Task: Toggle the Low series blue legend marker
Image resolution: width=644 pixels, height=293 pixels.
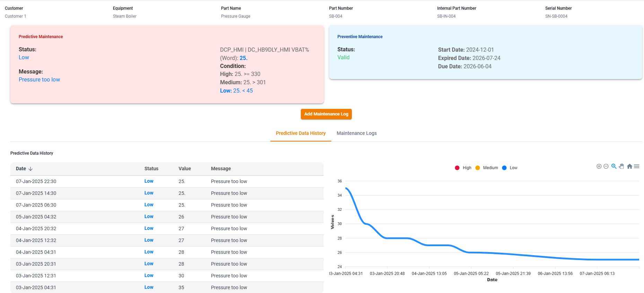Action: point(504,168)
